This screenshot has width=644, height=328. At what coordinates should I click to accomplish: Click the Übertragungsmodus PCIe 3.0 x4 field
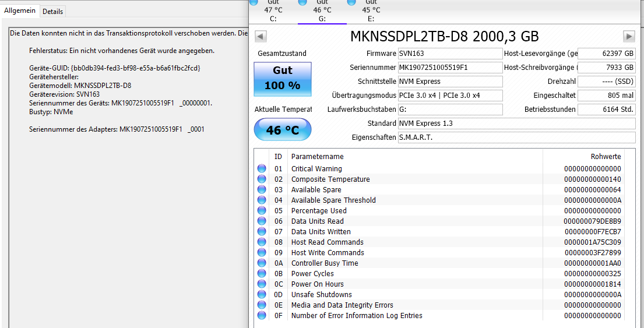(x=450, y=96)
